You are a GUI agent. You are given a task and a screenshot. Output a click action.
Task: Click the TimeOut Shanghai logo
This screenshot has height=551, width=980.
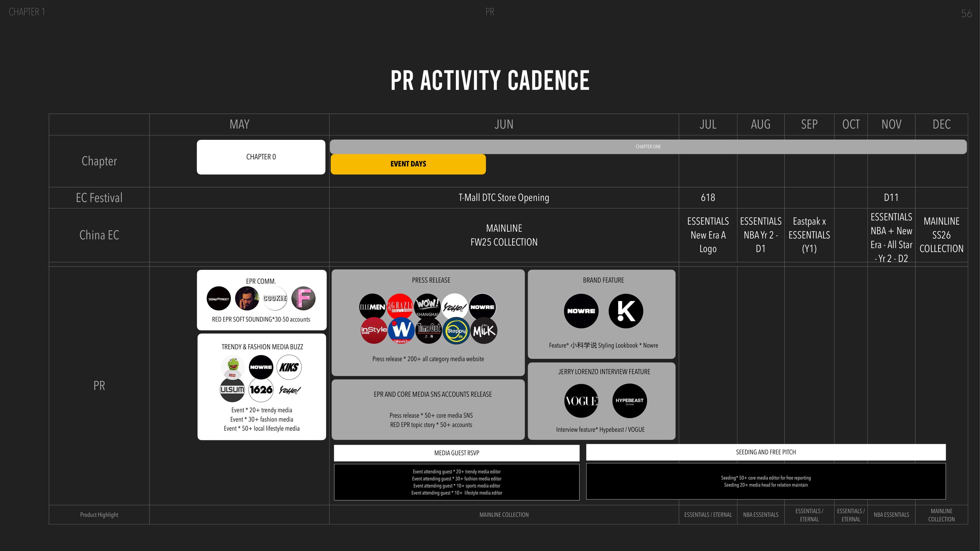pos(428,330)
